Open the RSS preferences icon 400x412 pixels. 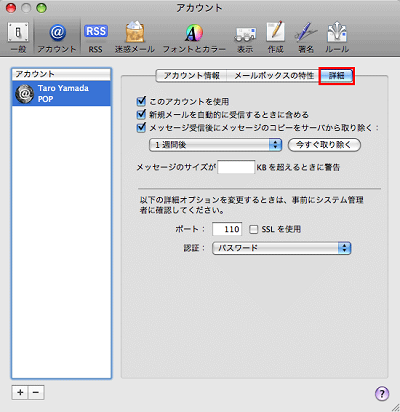click(96, 37)
